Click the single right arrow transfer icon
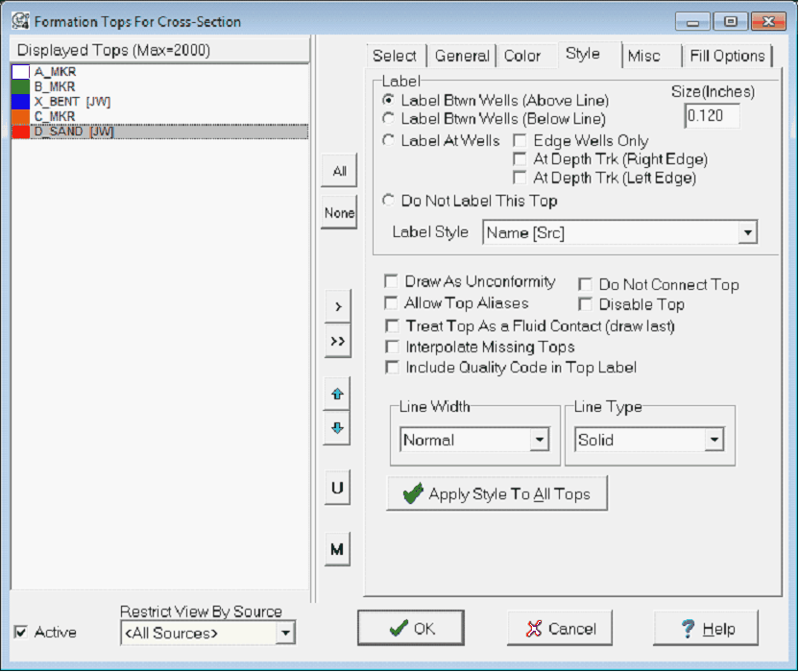This screenshot has width=799, height=672. (338, 305)
